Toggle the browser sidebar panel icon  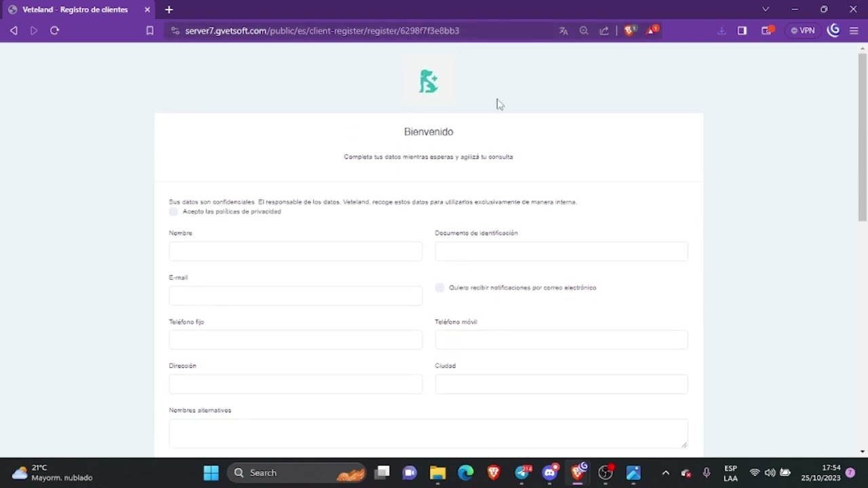coord(742,30)
